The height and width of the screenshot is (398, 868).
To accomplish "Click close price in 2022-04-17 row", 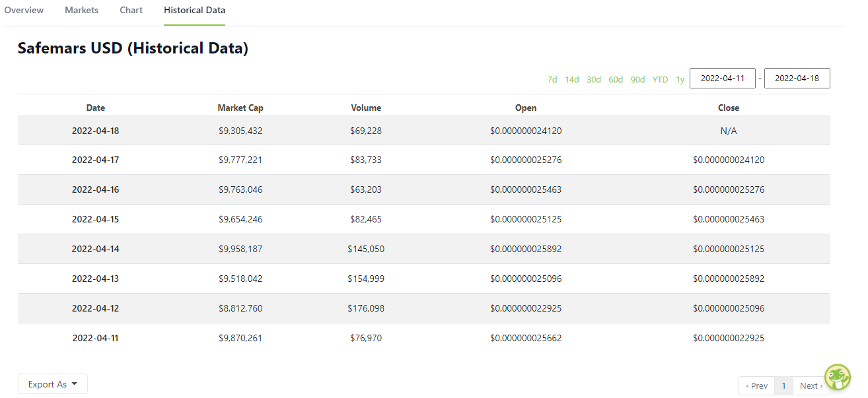I will (x=729, y=160).
